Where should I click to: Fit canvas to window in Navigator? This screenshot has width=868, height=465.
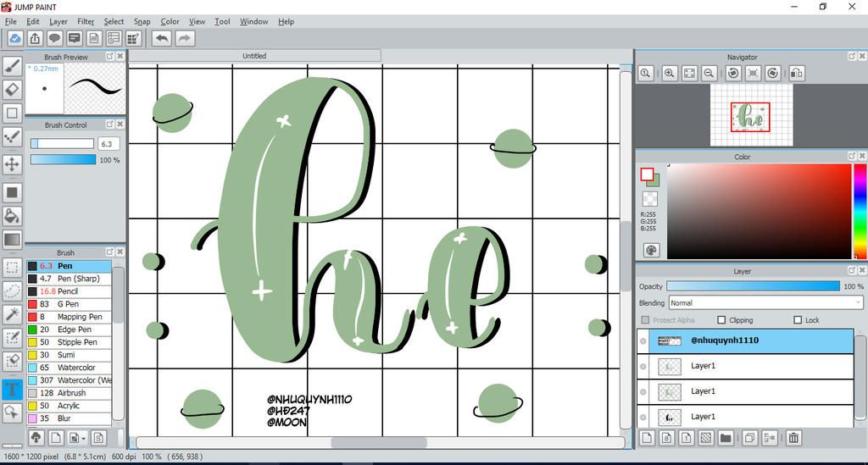click(689, 73)
